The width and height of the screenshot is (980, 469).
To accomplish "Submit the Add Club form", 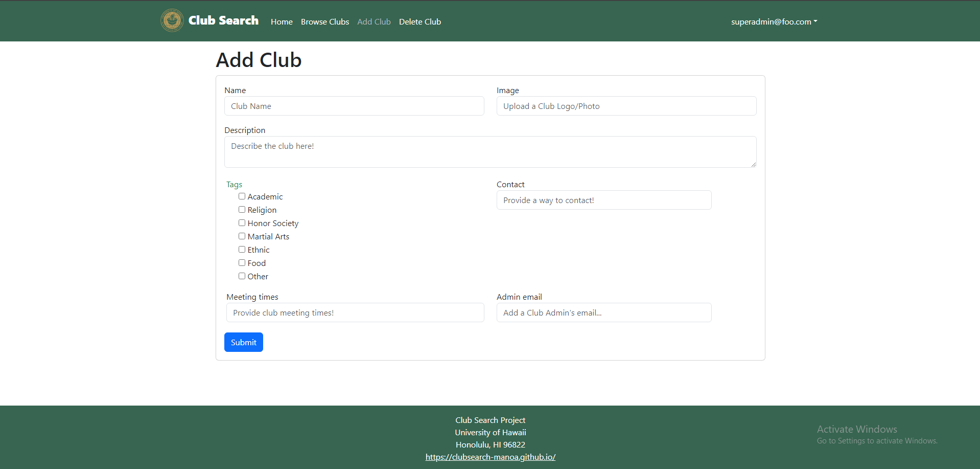I will 244,342.
